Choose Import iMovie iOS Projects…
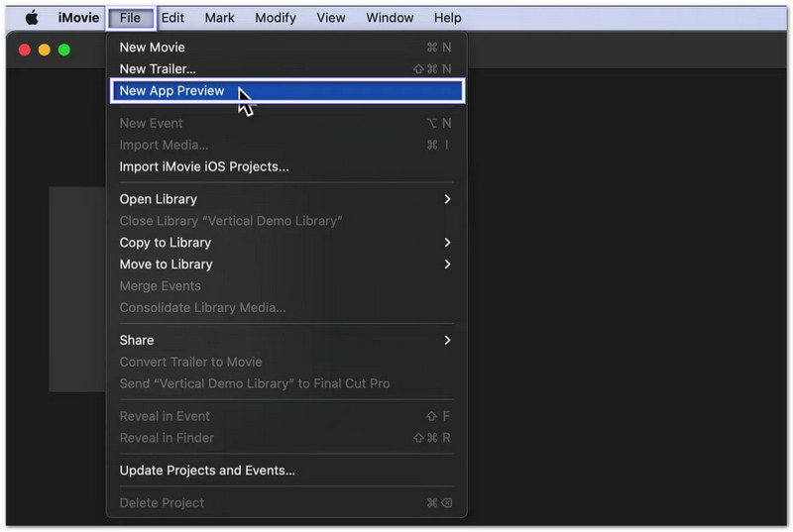 pyautogui.click(x=204, y=166)
